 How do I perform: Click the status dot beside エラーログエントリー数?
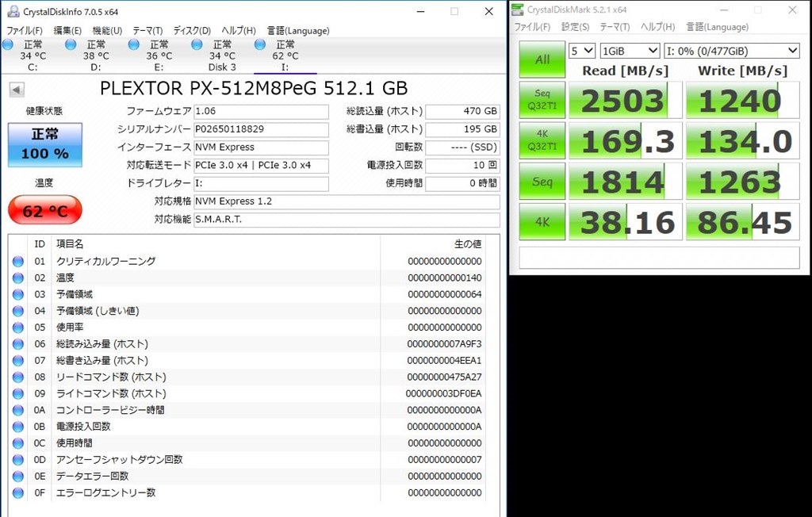tap(18, 492)
